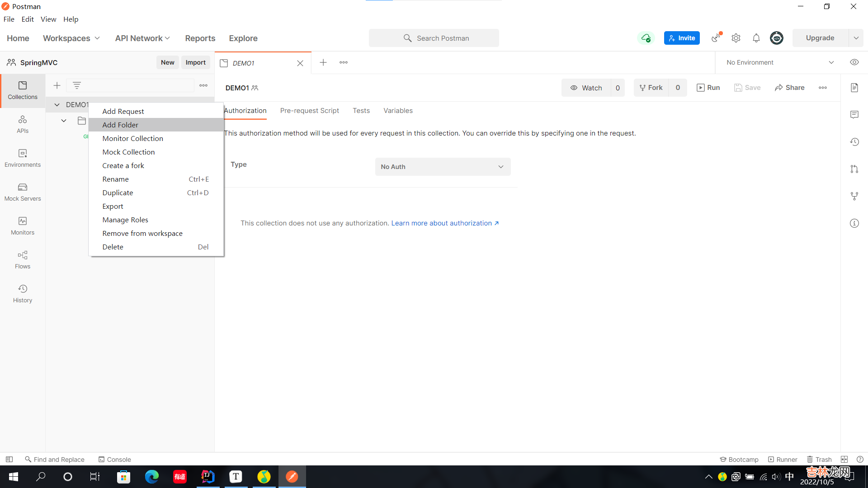Open the History sidebar panel

click(23, 293)
